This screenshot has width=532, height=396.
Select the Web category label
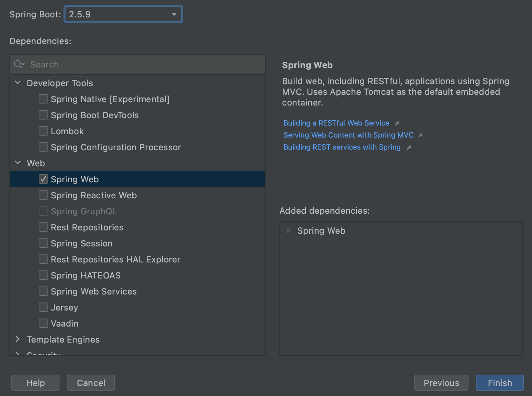tap(36, 163)
